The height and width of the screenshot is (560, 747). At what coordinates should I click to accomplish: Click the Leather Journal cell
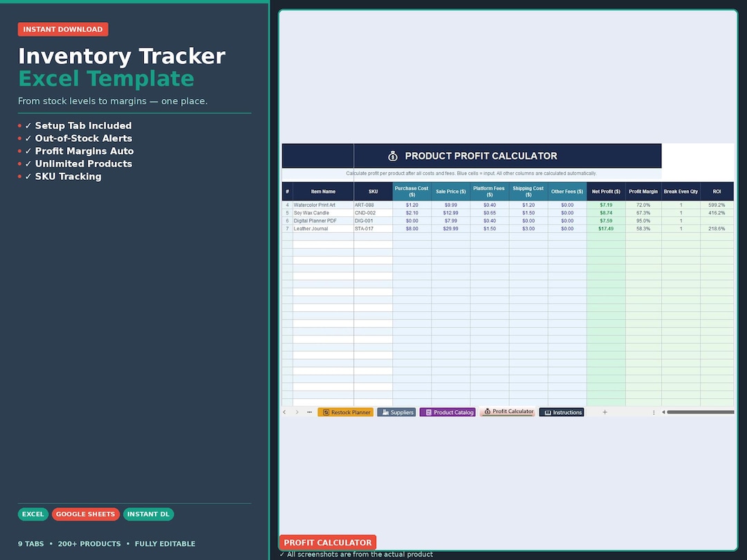323,229
